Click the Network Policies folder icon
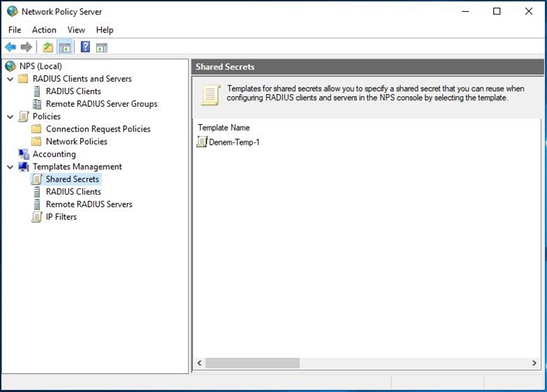The width and height of the screenshot is (547, 392). [37, 141]
